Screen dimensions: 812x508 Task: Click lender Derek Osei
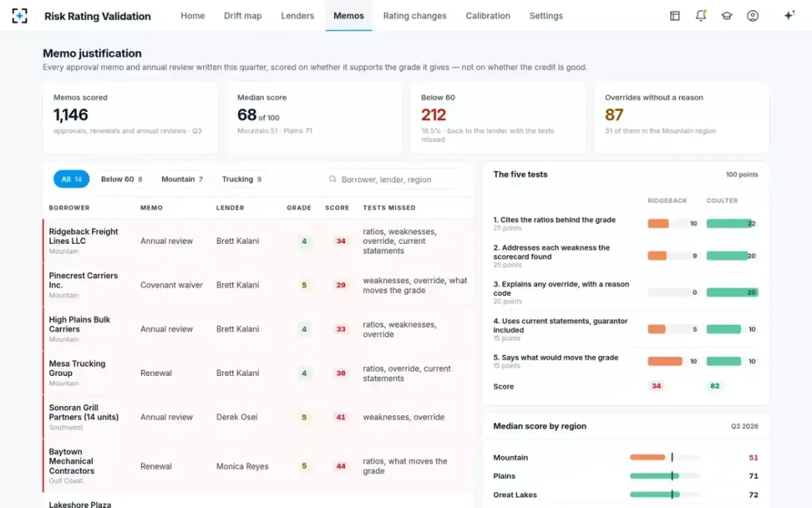click(236, 417)
